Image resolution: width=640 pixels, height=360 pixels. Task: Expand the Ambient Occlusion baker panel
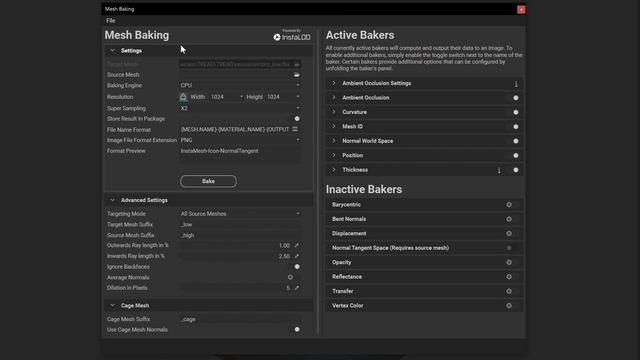coord(333,98)
